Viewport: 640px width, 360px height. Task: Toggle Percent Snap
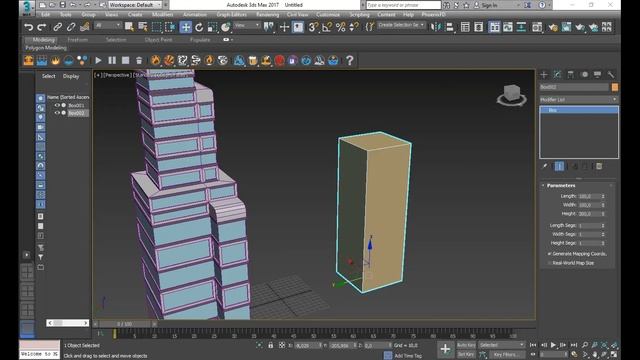pos(340,27)
